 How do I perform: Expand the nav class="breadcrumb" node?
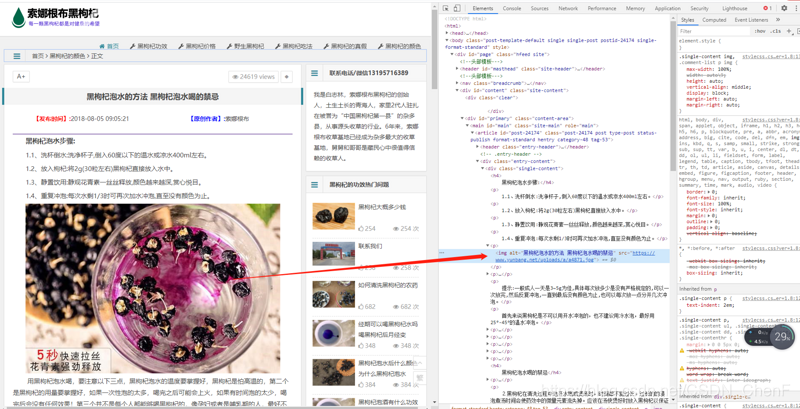point(457,83)
